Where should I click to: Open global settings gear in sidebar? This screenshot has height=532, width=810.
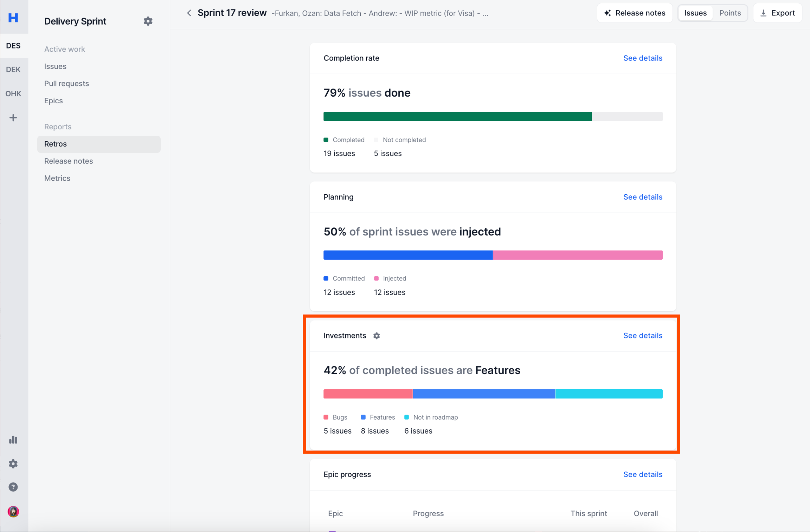(x=13, y=464)
